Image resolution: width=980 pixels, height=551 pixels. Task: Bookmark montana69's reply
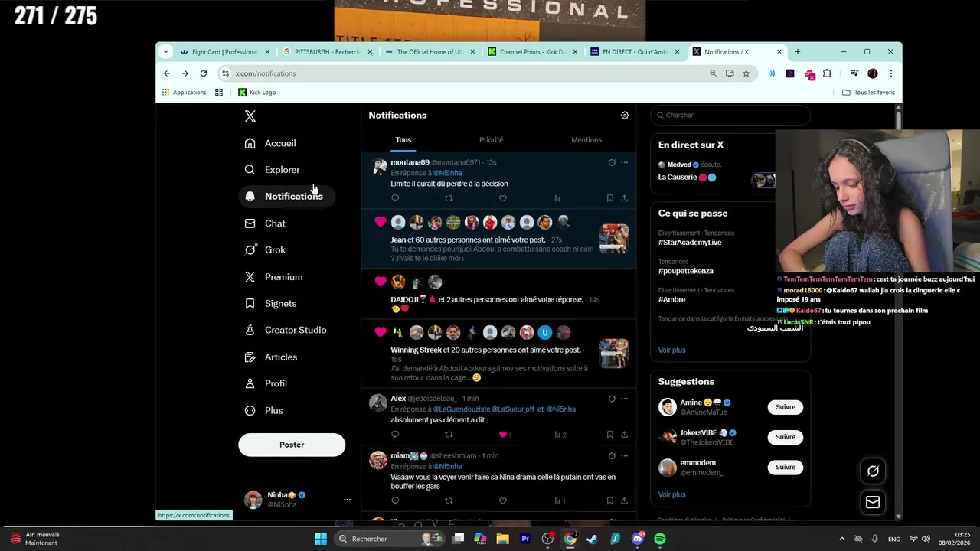[x=610, y=198]
